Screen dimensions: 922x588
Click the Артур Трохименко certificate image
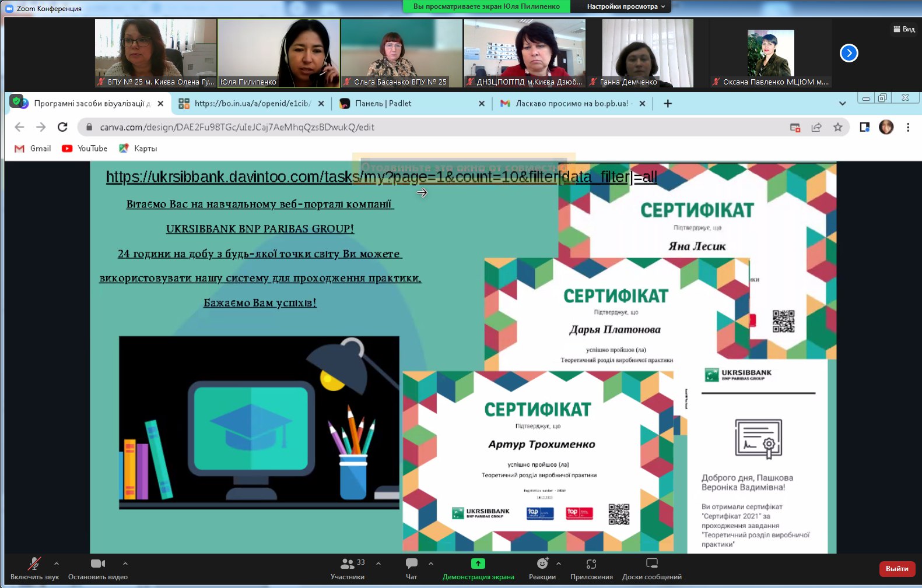click(538, 461)
